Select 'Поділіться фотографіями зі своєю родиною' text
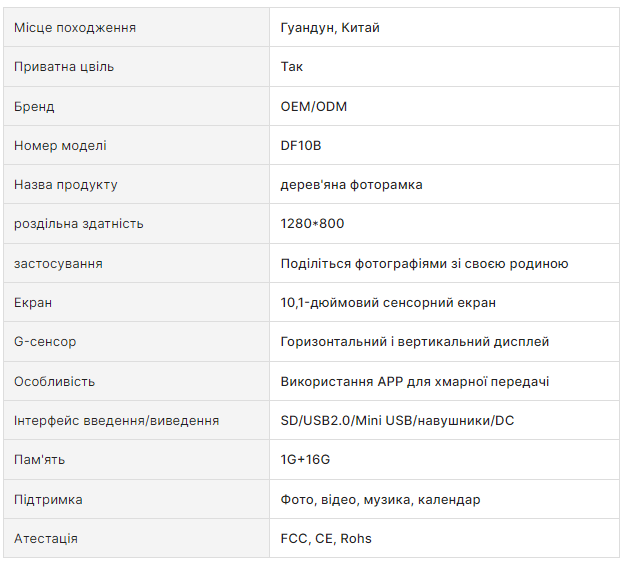623x563 pixels. tap(424, 264)
